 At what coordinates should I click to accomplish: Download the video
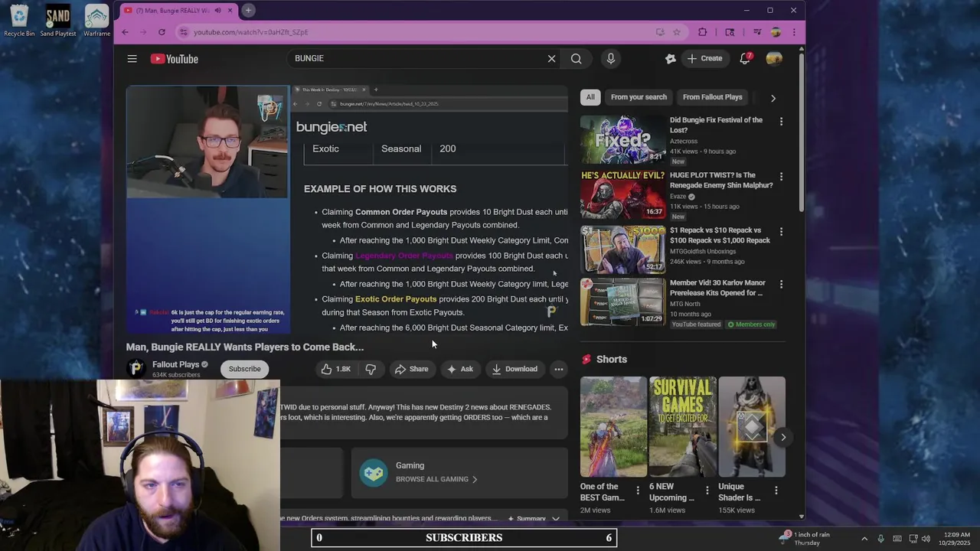coord(514,369)
